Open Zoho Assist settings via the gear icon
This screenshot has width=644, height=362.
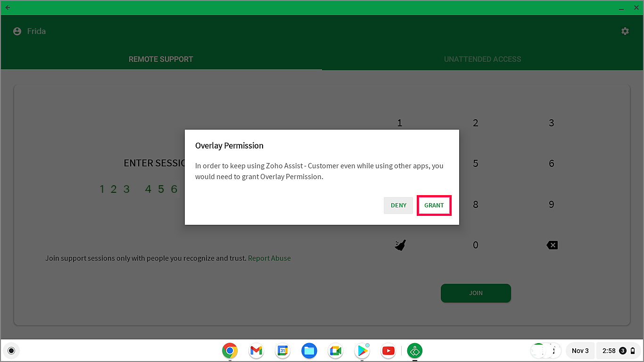click(x=625, y=31)
